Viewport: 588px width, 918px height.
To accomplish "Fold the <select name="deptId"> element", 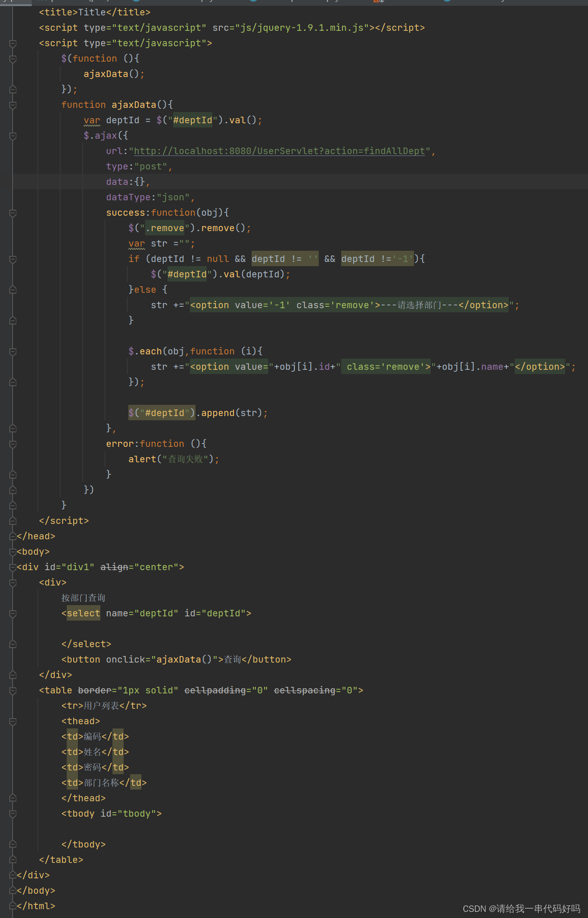I will [13, 614].
